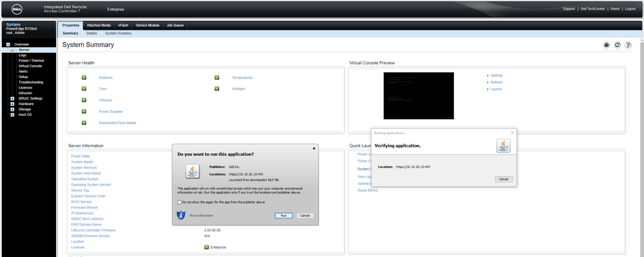This screenshot has height=257, width=644.
Task: Open the Service Module tab
Action: (x=147, y=26)
